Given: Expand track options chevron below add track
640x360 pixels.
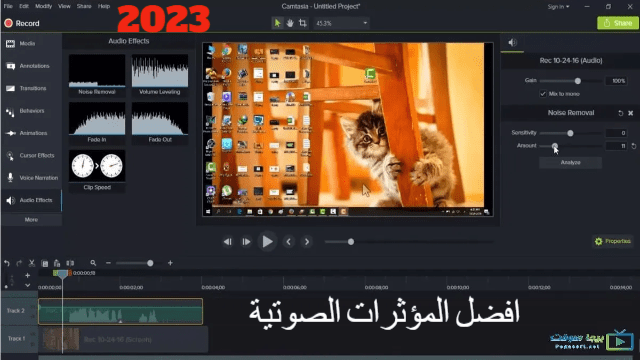Looking at the screenshot, I should (x=27, y=285).
